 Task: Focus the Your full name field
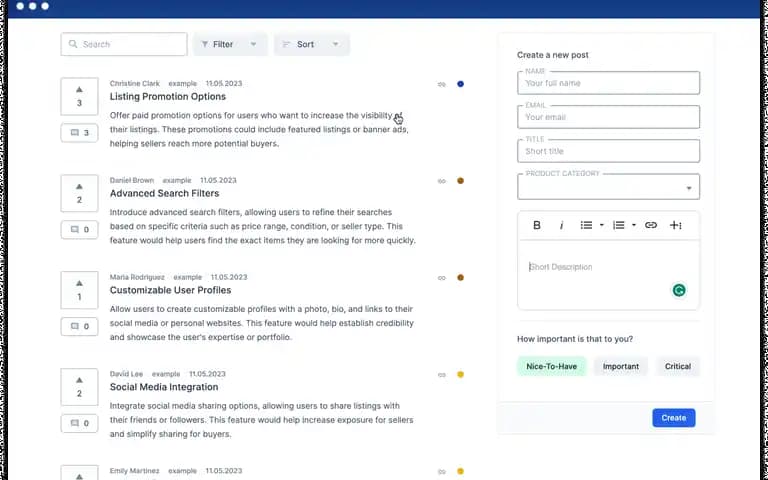608,83
